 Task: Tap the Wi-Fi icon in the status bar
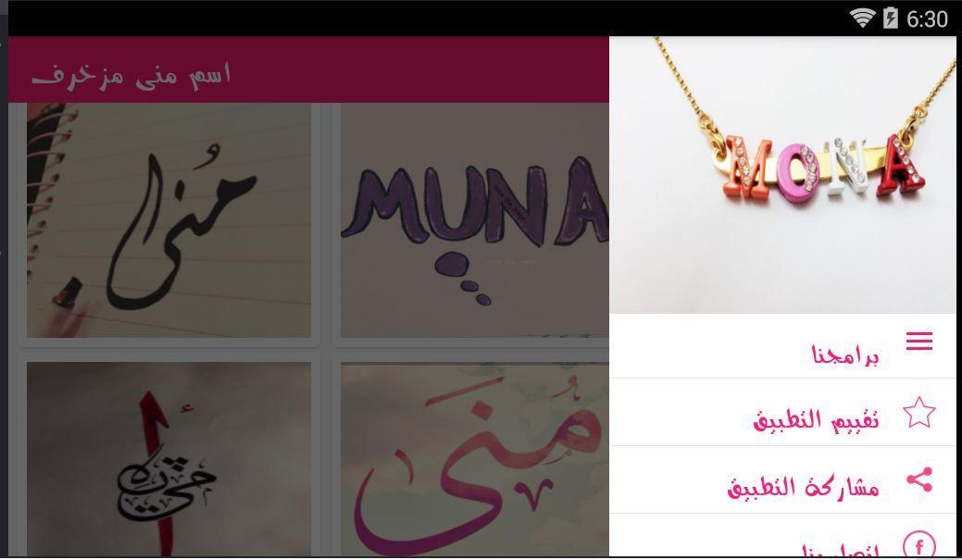[x=862, y=18]
